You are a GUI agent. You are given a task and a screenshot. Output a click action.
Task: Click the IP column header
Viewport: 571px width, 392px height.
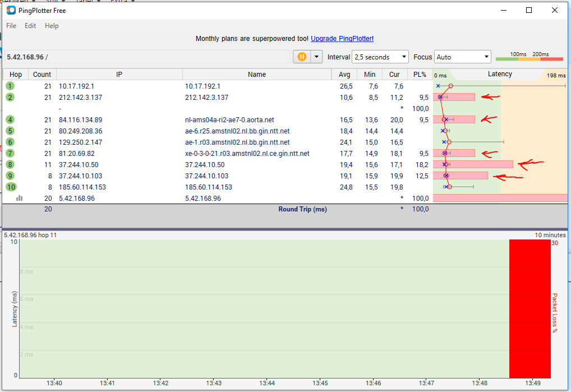[119, 74]
